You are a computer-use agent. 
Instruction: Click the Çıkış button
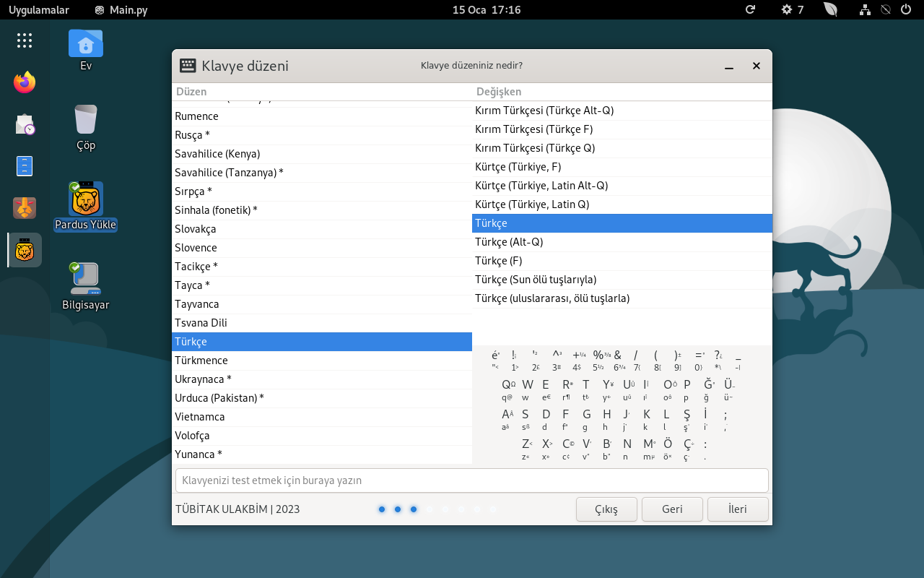pos(606,509)
